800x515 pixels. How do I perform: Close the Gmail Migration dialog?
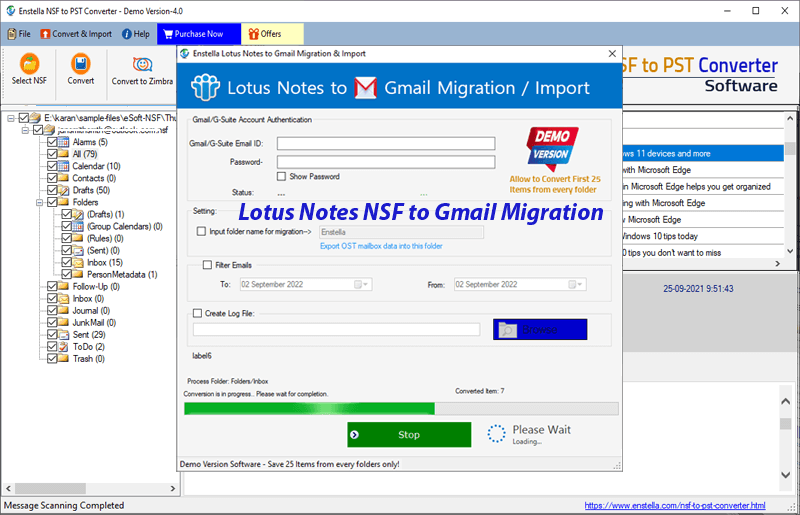coord(612,54)
